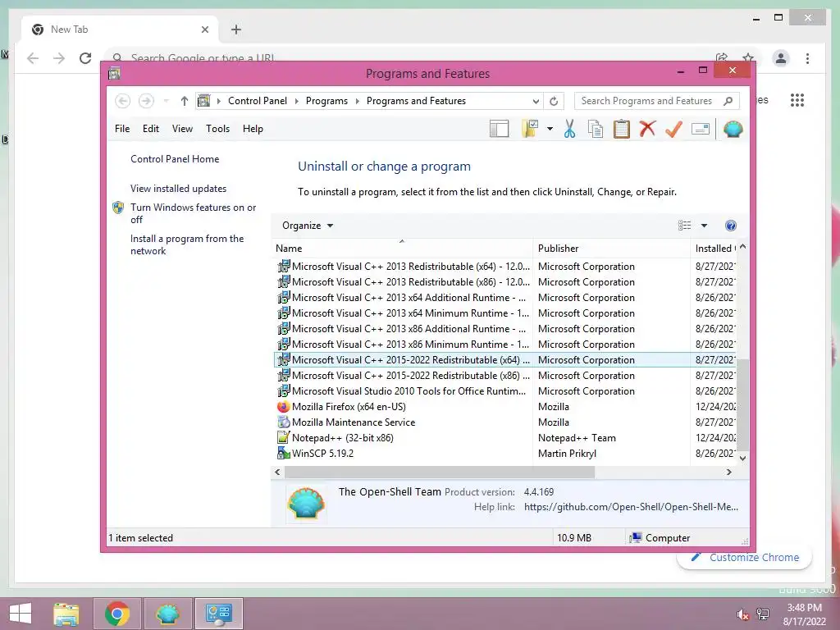The height and width of the screenshot is (630, 840).
Task: Click Customize Chrome button
Action: click(745, 557)
